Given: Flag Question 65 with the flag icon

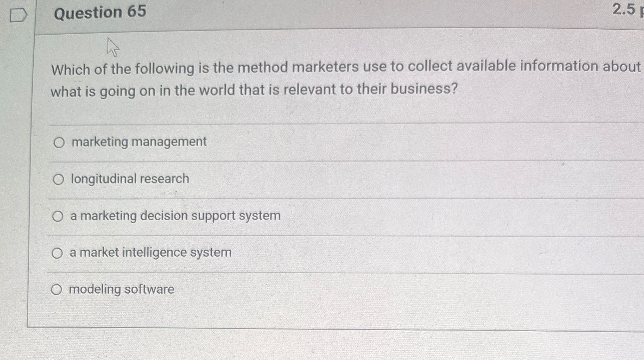Looking at the screenshot, I should (x=18, y=15).
